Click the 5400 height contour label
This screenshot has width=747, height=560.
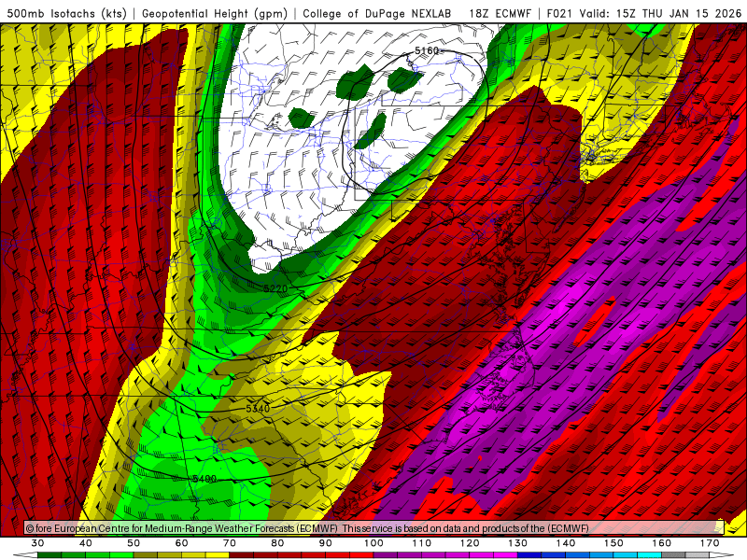coord(204,479)
